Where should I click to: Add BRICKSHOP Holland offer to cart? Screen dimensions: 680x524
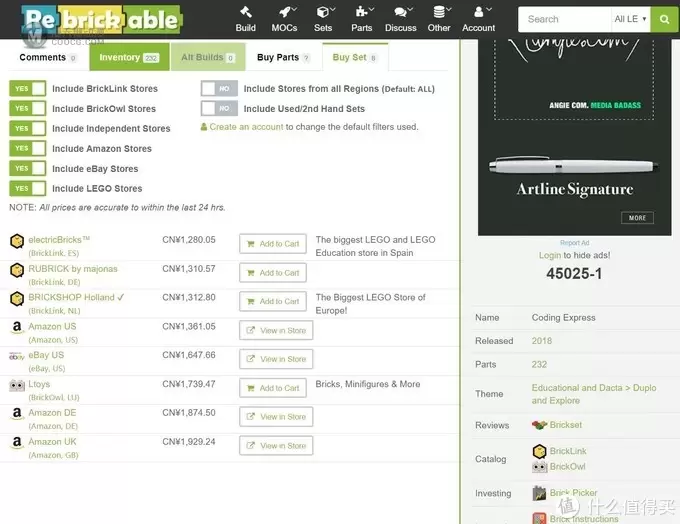[273, 301]
